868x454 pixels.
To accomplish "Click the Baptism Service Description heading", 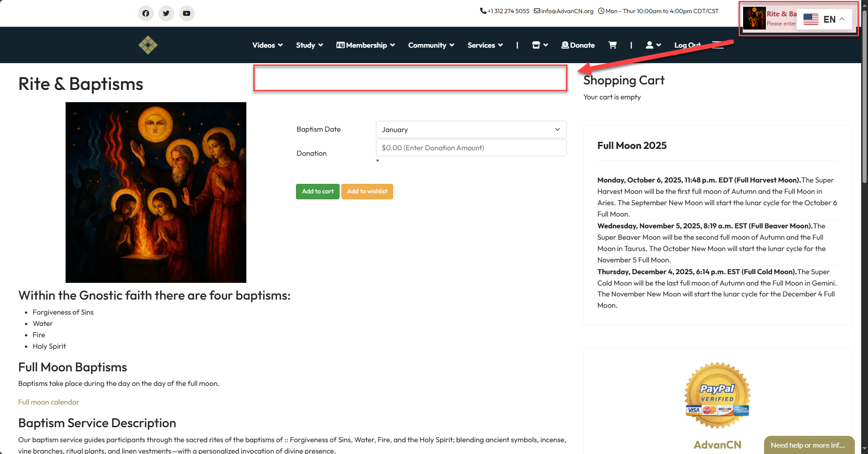I will pyautogui.click(x=97, y=423).
